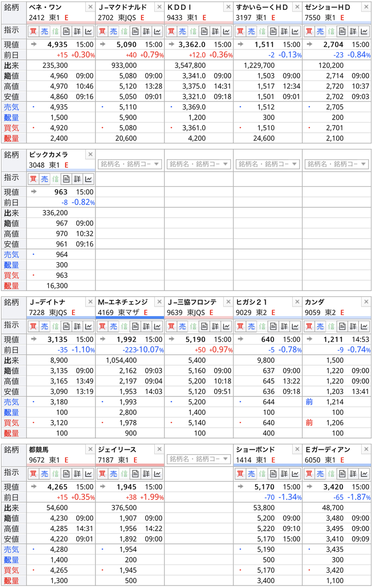Click ショーボンド high price 5,220

[x=265, y=528]
